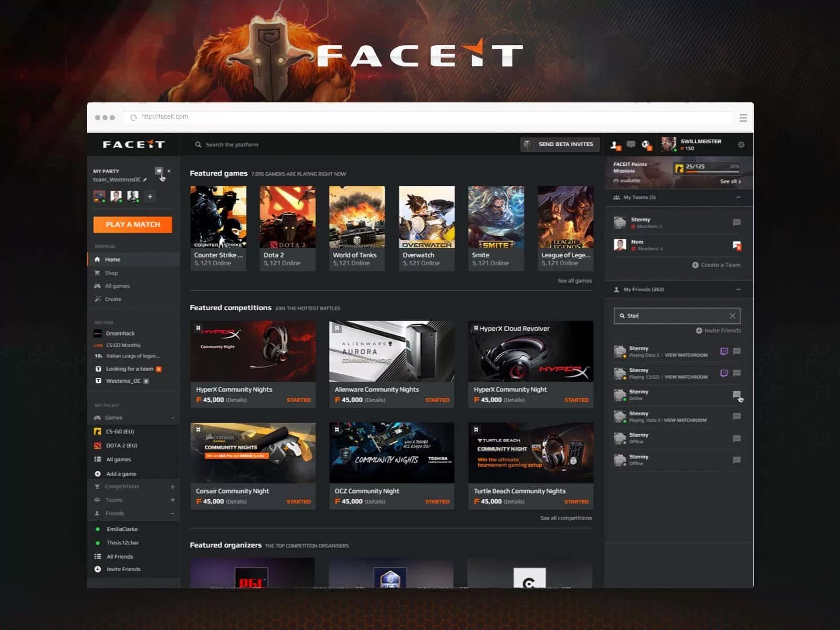Image resolution: width=840 pixels, height=630 pixels.
Task: Open the Smite game card
Action: pyautogui.click(x=496, y=228)
